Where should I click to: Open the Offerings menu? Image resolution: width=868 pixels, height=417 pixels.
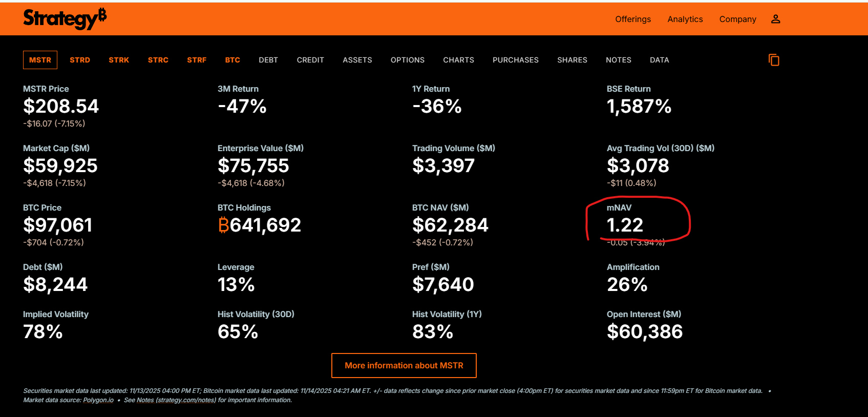632,19
